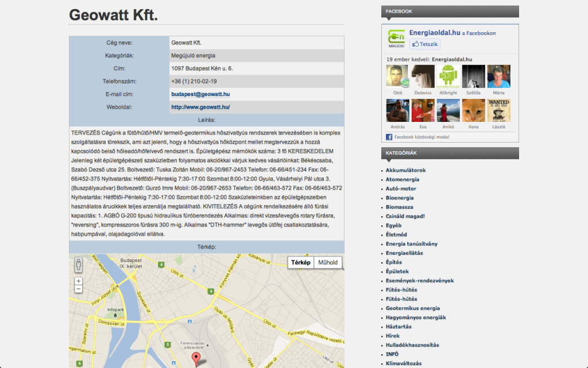The height and width of the screenshot is (368, 588).
Task: Open the budapest@geowatt.hu email link
Action: click(200, 94)
